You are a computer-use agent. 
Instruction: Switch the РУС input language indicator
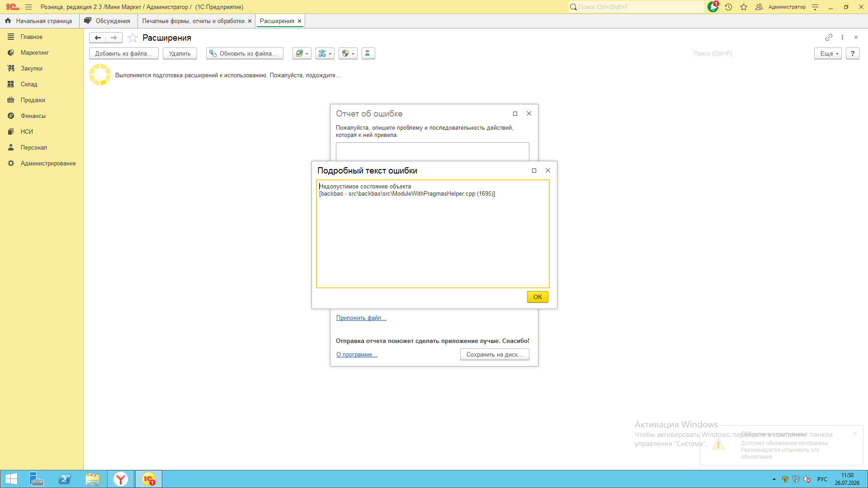coord(822,479)
